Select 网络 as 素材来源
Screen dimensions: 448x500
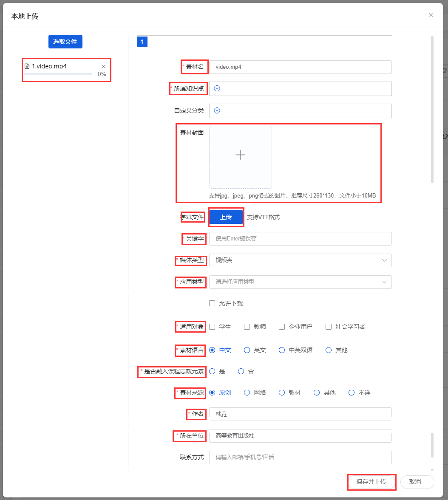[x=247, y=393]
